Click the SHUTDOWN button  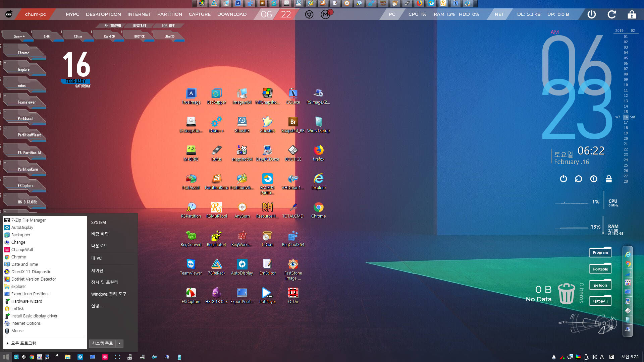(113, 26)
